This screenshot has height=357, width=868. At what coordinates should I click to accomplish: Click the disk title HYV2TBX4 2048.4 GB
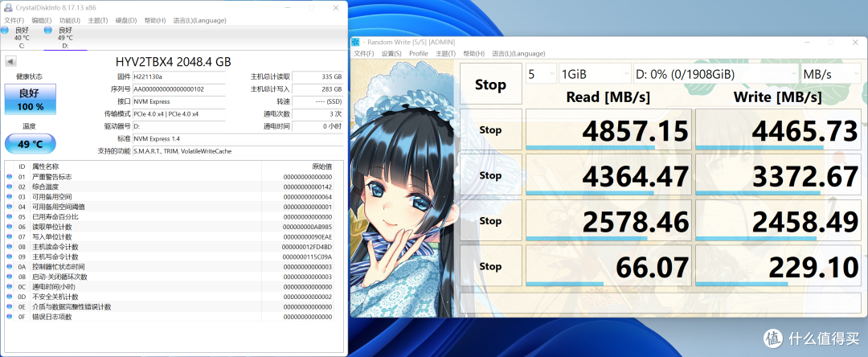pos(174,61)
